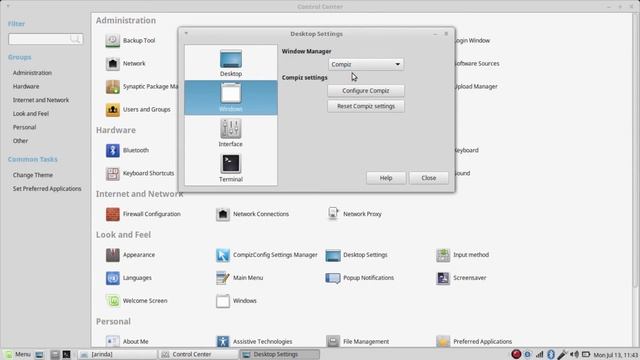Jump to Look and Feel group

31,113
